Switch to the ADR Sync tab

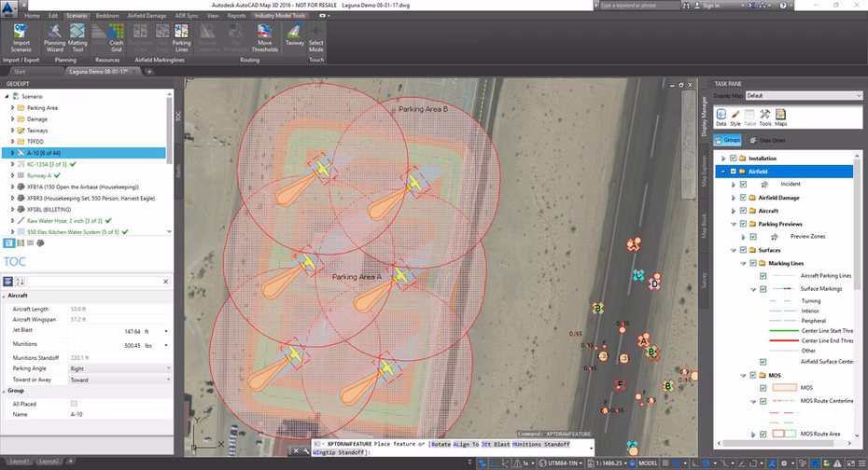(187, 16)
